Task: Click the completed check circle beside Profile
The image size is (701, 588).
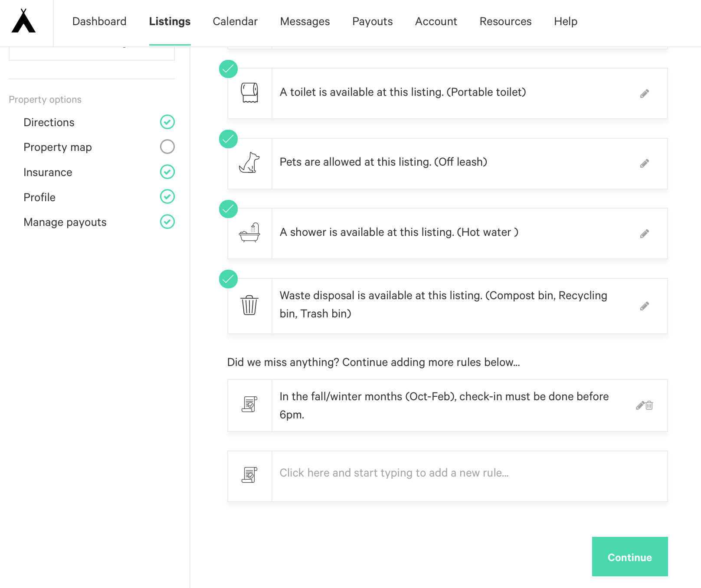Action: [167, 196]
